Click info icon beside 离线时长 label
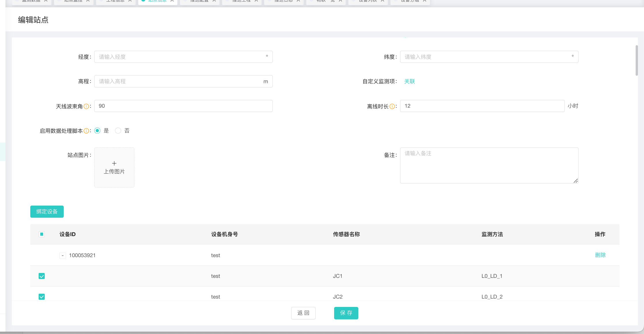 point(392,107)
